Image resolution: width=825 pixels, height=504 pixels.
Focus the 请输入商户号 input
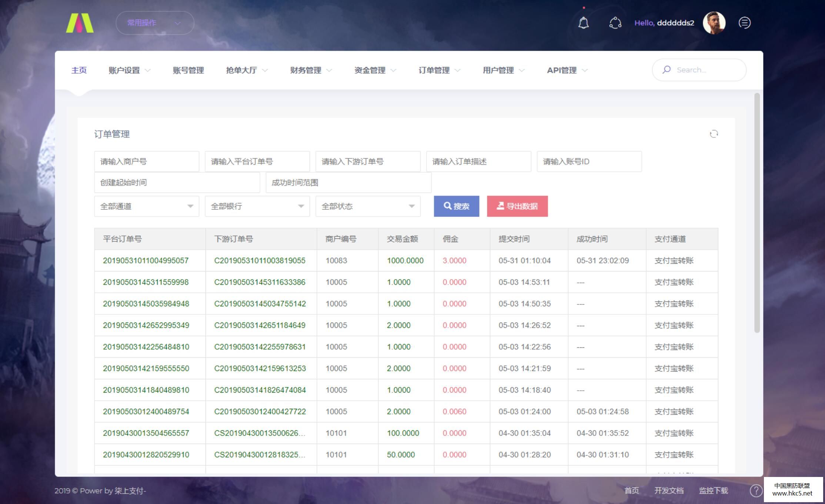click(147, 161)
